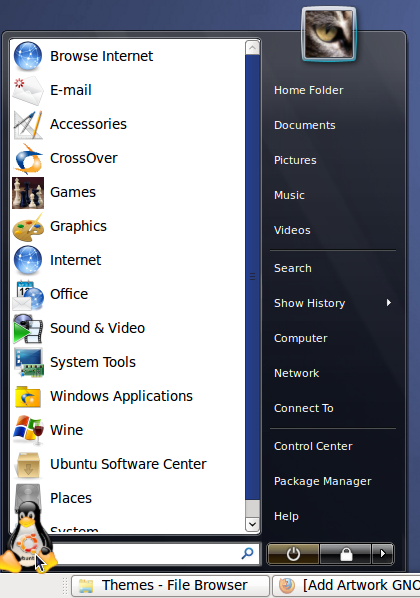Image resolution: width=420 pixels, height=598 pixels.
Task: Open Home Folder
Action: pos(309,90)
